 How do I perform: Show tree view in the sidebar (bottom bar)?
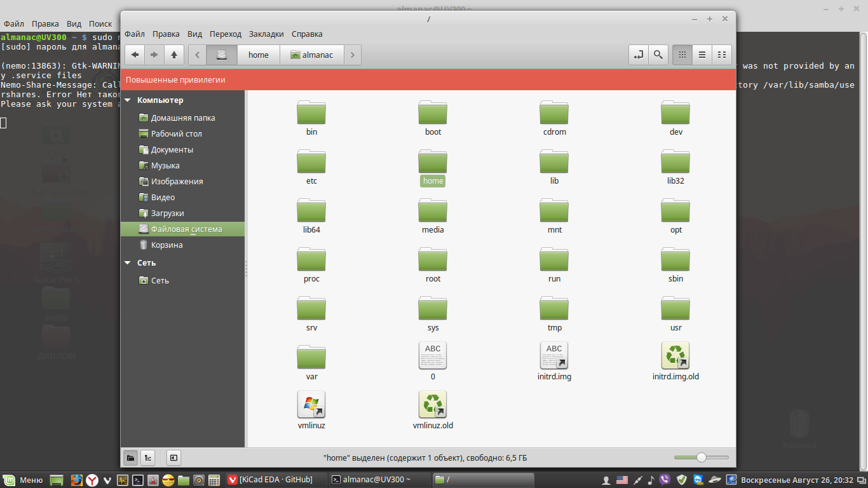pyautogui.click(x=147, y=457)
